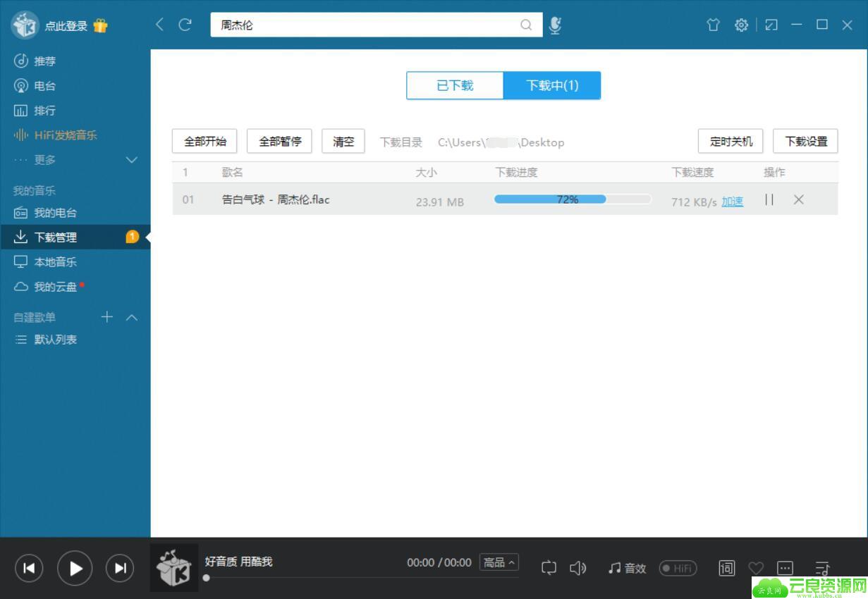Collapse the 自建歌单 section
The image size is (868, 599).
132,317
